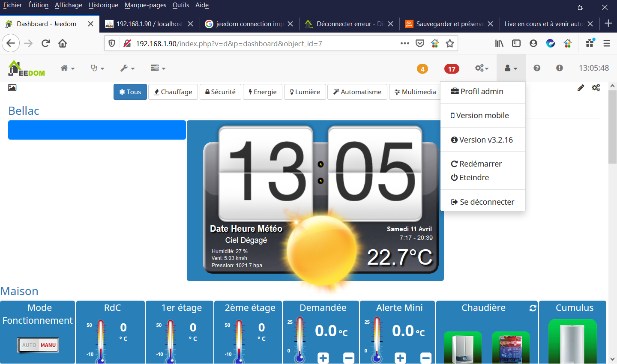Click the red 17 notification badge

click(x=452, y=69)
